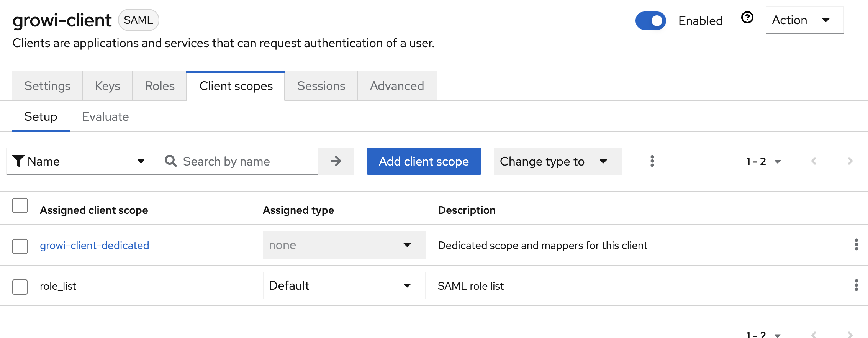Click the filter funnel icon

pyautogui.click(x=18, y=161)
